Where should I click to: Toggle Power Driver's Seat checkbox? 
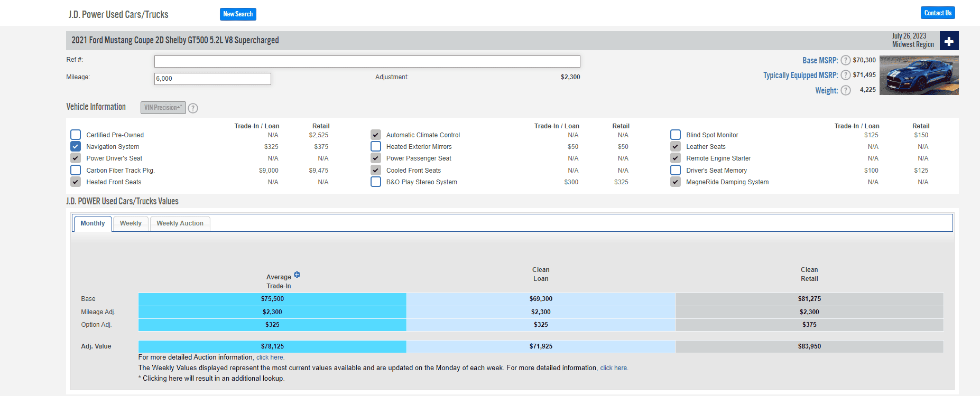coord(76,158)
